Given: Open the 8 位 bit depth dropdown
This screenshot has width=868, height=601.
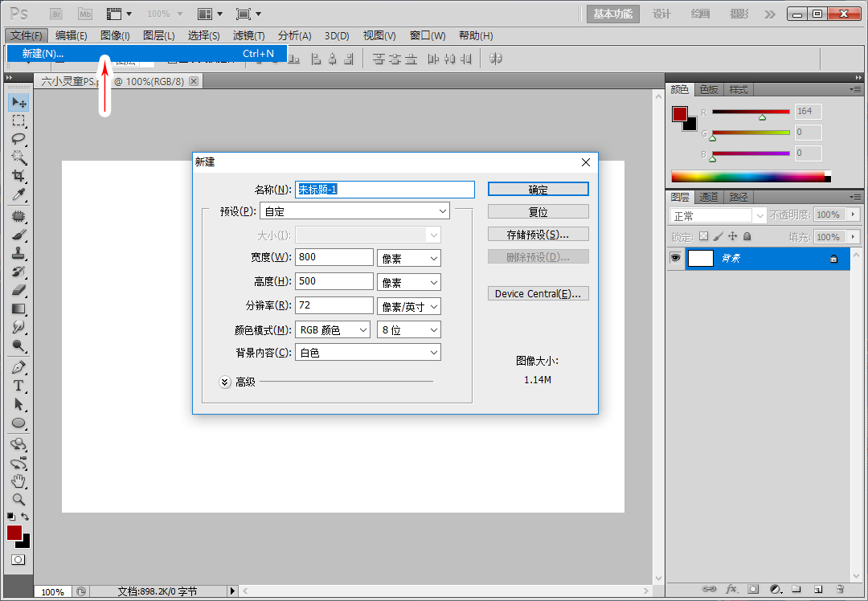Looking at the screenshot, I should 409,330.
